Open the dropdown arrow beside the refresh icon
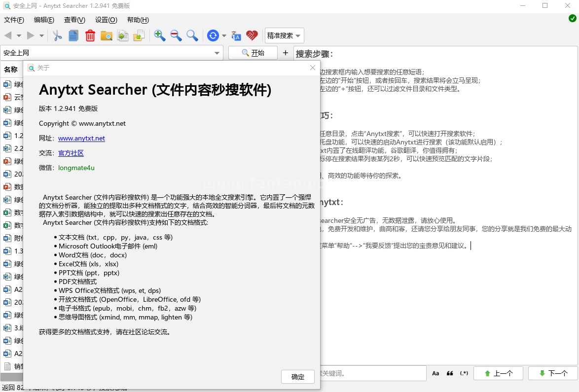579x392 pixels. pyautogui.click(x=224, y=36)
